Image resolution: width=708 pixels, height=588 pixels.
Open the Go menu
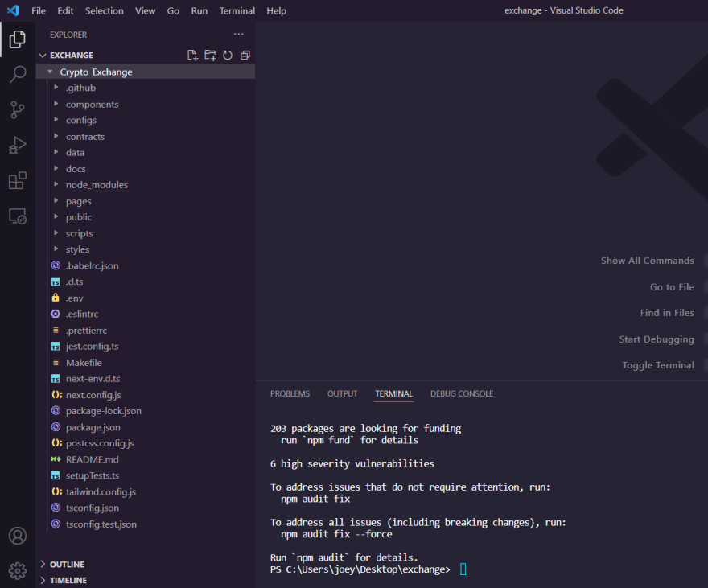click(x=174, y=10)
